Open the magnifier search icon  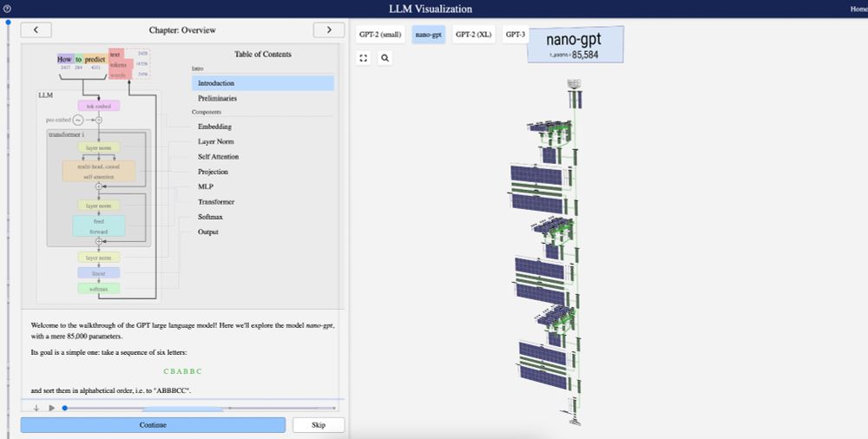pyautogui.click(x=385, y=57)
